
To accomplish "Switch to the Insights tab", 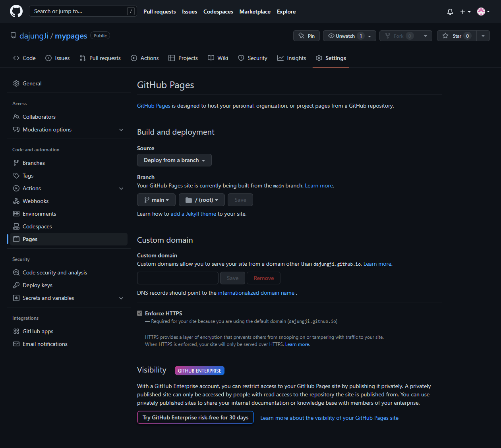I will 292,58.
